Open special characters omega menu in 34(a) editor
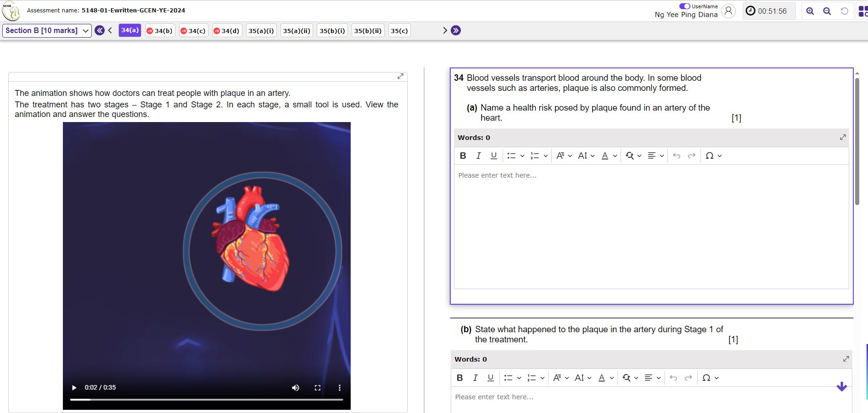Screen dimensions: 868x413 [x=714, y=156]
